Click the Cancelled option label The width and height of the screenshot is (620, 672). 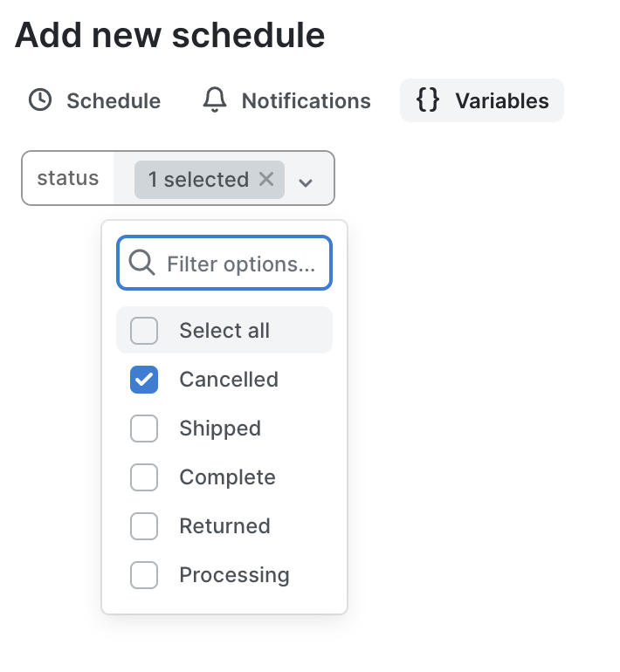(229, 380)
